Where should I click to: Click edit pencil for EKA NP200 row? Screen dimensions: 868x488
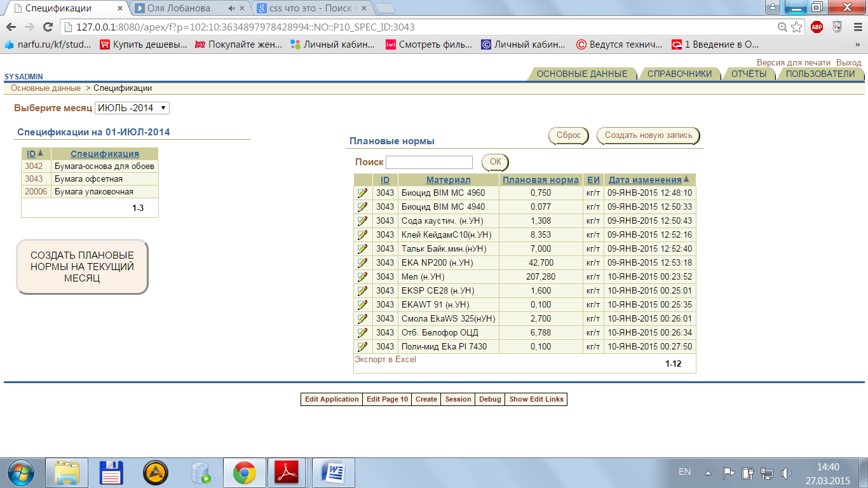point(363,262)
